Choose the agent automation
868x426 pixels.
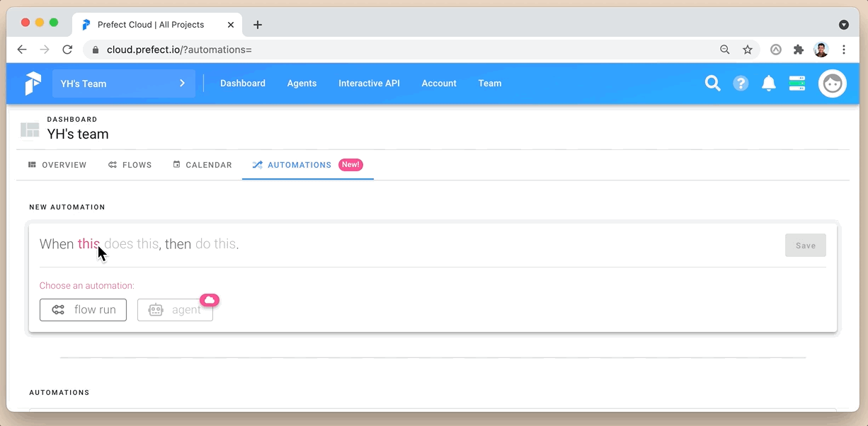click(175, 310)
